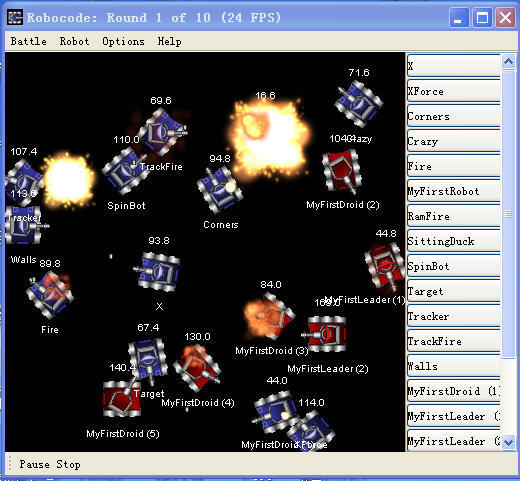Screen dimensions: 520x481
Task: Open the Options menu
Action: click(123, 42)
